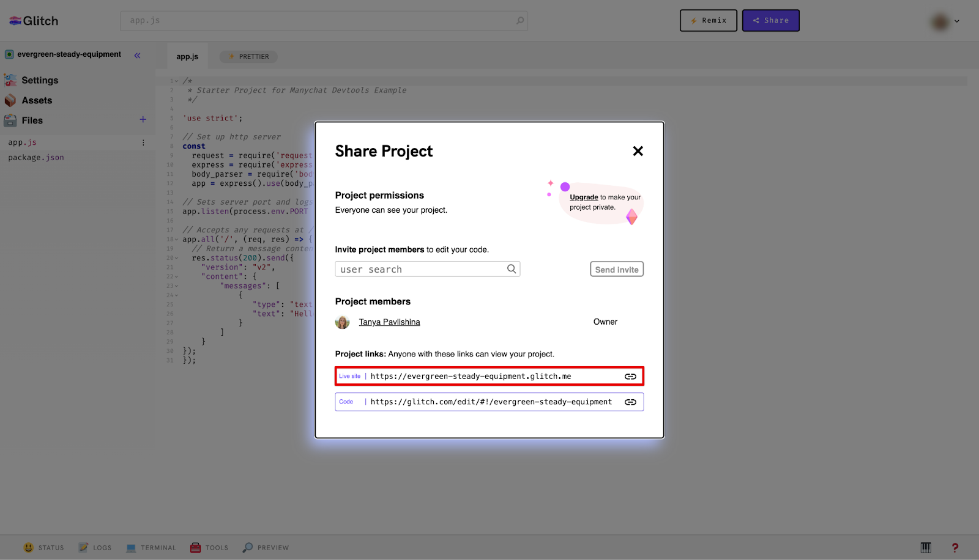Open Files section in the sidebar
The image size is (979, 560).
(x=32, y=120)
